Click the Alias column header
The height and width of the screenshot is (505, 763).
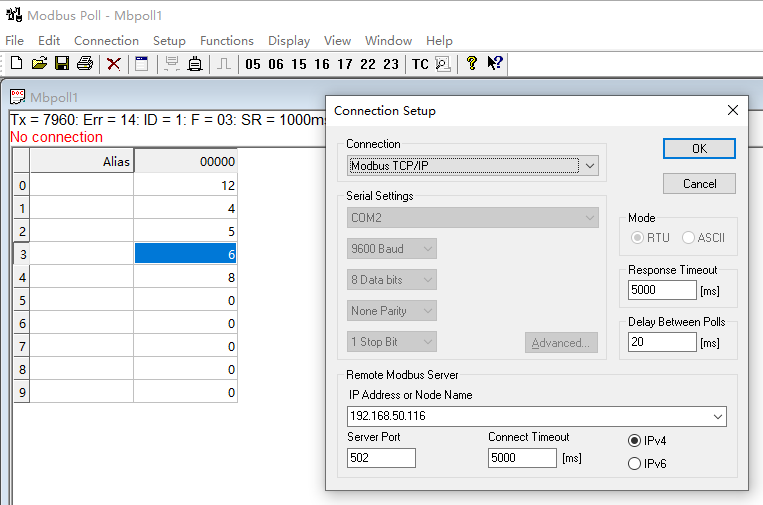[82, 162]
